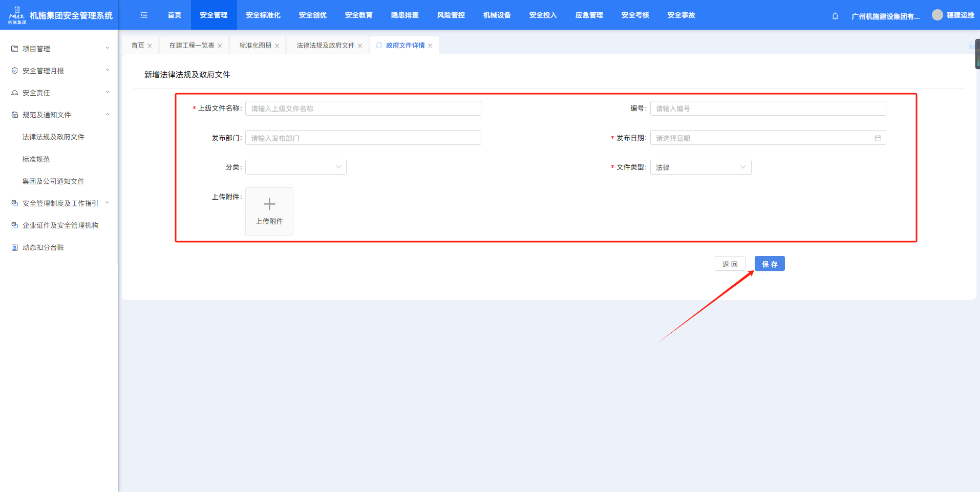Open the 文件类型 dropdown showing 法律
This screenshot has height=492, width=980.
tap(700, 167)
